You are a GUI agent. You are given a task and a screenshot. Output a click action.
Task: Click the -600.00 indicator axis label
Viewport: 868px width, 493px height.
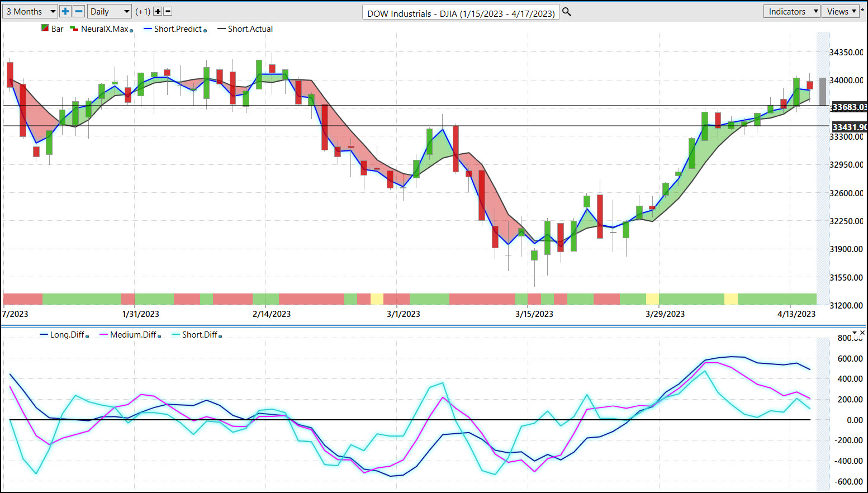848,481
